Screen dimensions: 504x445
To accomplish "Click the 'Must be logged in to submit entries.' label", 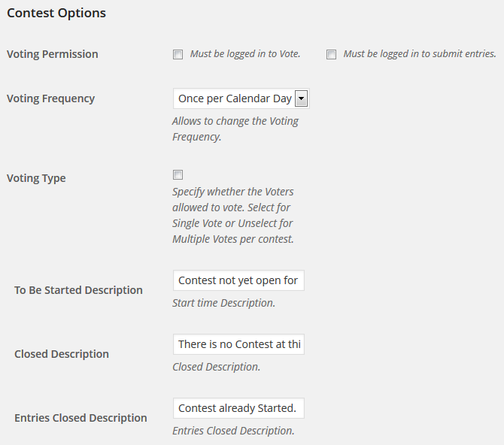I will pyautogui.click(x=420, y=54).
